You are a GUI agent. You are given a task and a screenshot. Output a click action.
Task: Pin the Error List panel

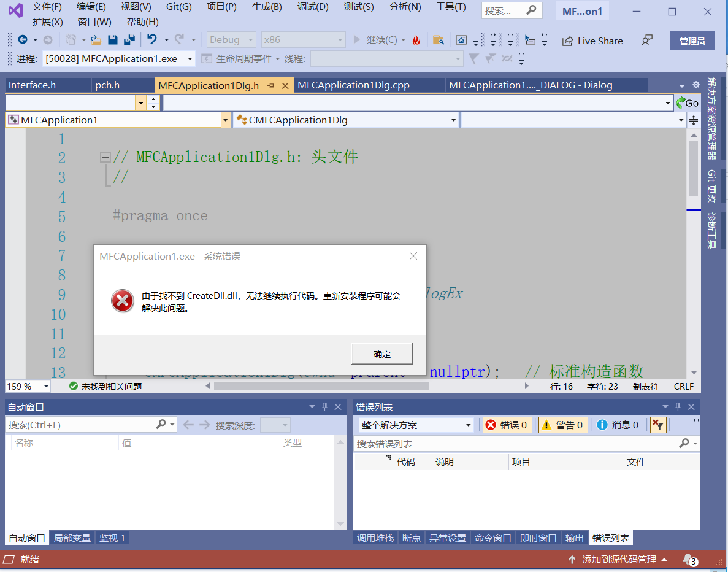point(678,406)
